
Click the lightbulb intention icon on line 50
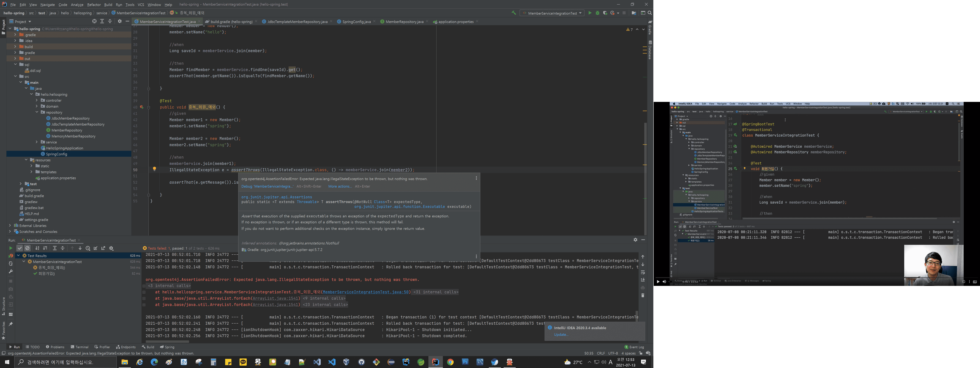coord(154,169)
